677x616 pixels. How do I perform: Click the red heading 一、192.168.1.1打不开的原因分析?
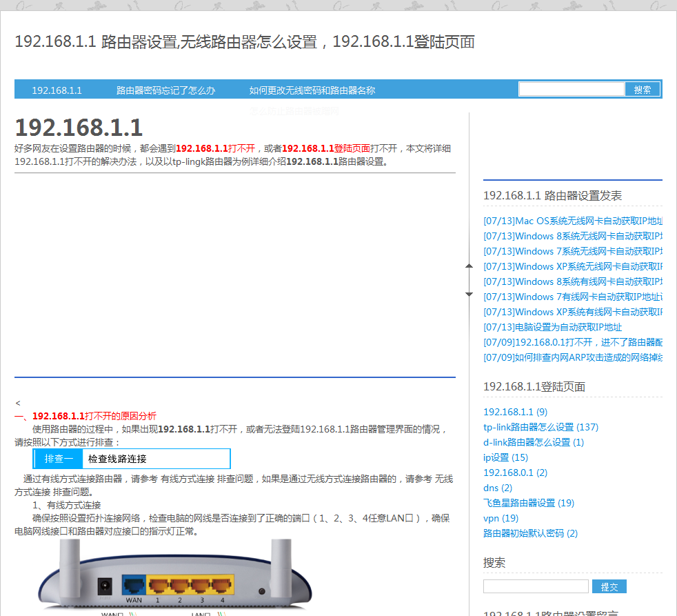tap(85, 415)
